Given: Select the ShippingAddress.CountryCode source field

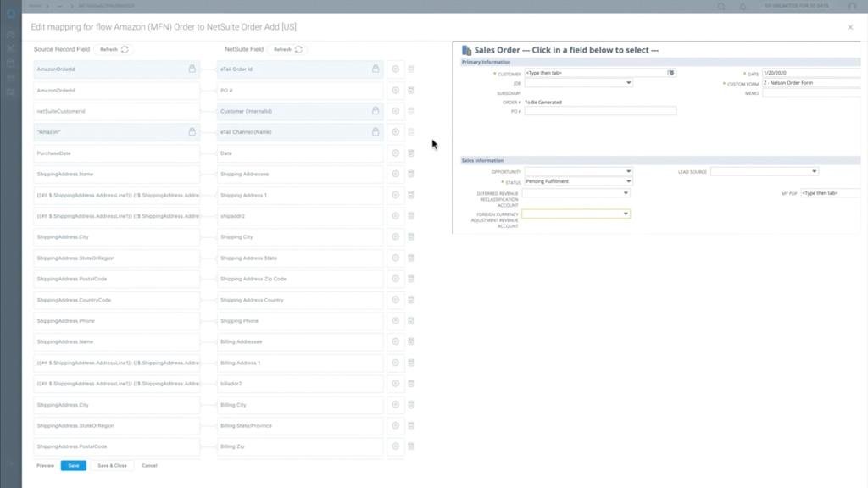Looking at the screenshot, I should (x=116, y=300).
